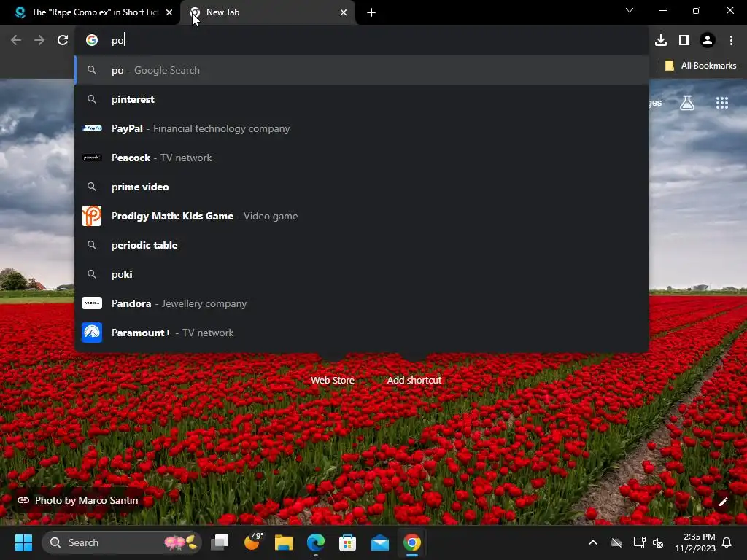This screenshot has height=560, width=747.
Task: Open the Photo by Marco Santin link
Action: (x=86, y=500)
